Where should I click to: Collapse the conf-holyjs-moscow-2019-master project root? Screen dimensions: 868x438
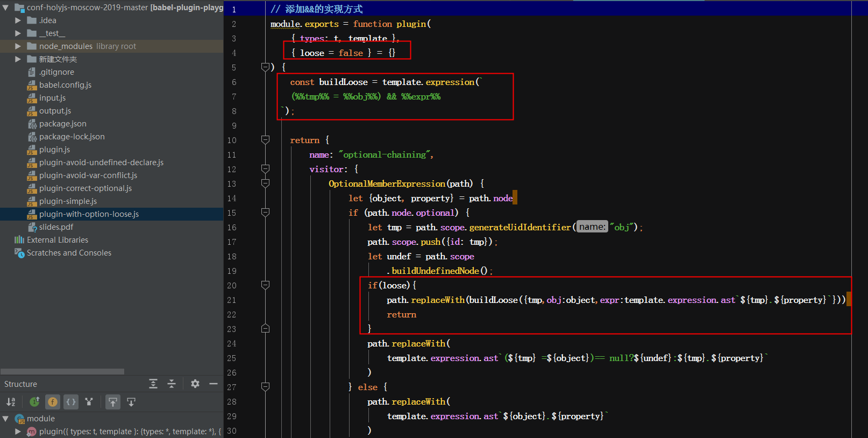coord(5,8)
